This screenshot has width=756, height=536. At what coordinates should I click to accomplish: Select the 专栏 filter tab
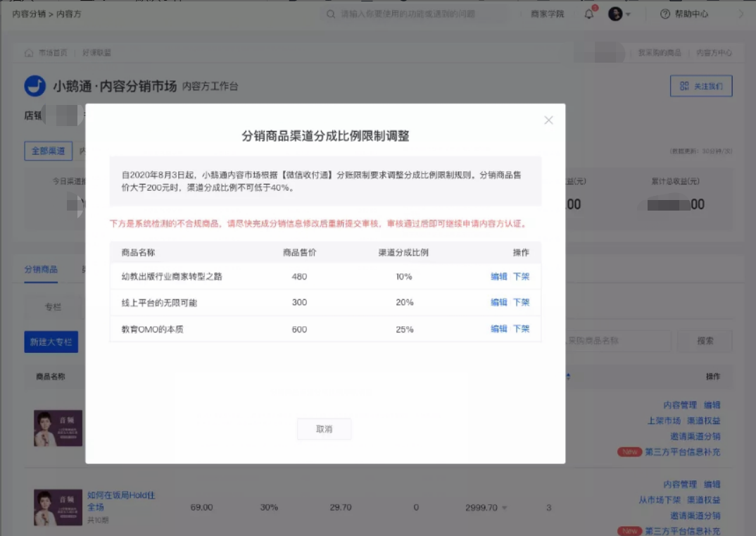(53, 307)
